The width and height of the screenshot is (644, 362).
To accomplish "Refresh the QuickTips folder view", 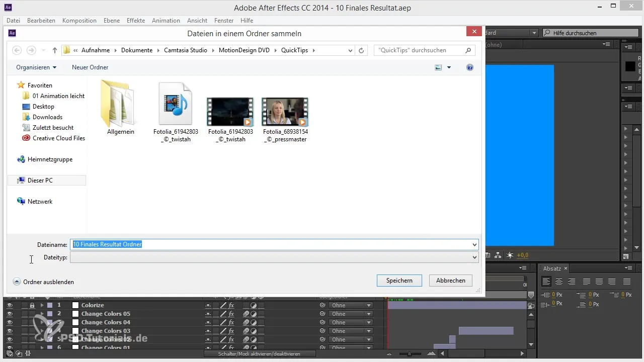I will tap(361, 50).
